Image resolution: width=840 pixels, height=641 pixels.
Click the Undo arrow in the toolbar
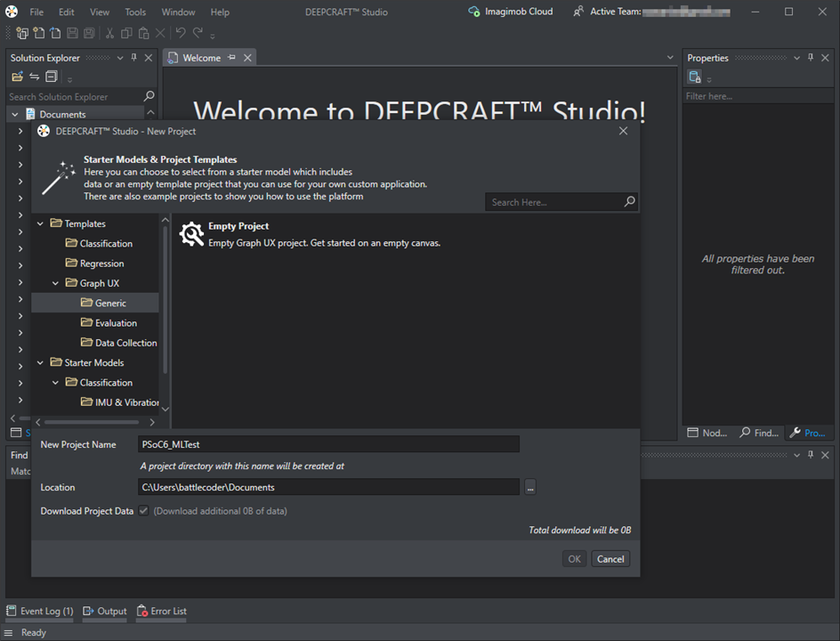point(181,34)
